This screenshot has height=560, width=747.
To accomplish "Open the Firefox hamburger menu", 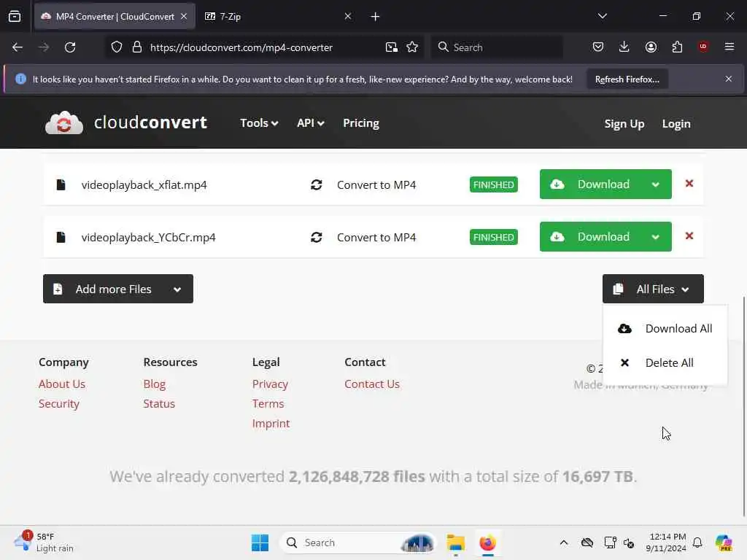I will pyautogui.click(x=729, y=47).
